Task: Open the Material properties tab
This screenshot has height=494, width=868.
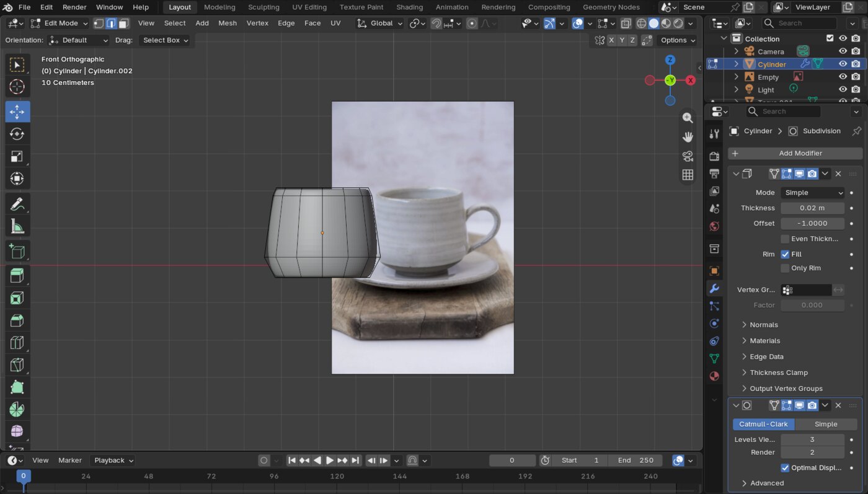Action: 714,376
